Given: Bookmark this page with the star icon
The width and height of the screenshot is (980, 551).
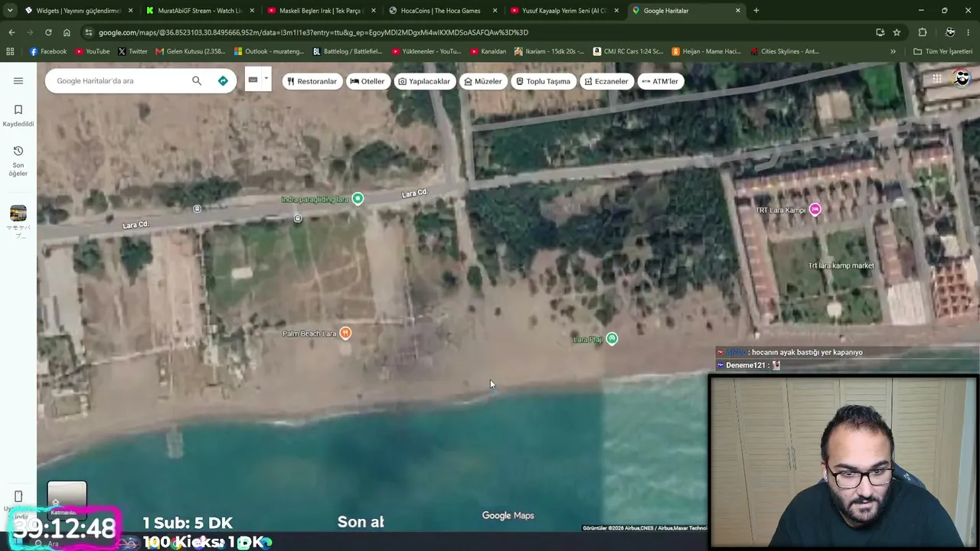Looking at the screenshot, I should pos(897,32).
